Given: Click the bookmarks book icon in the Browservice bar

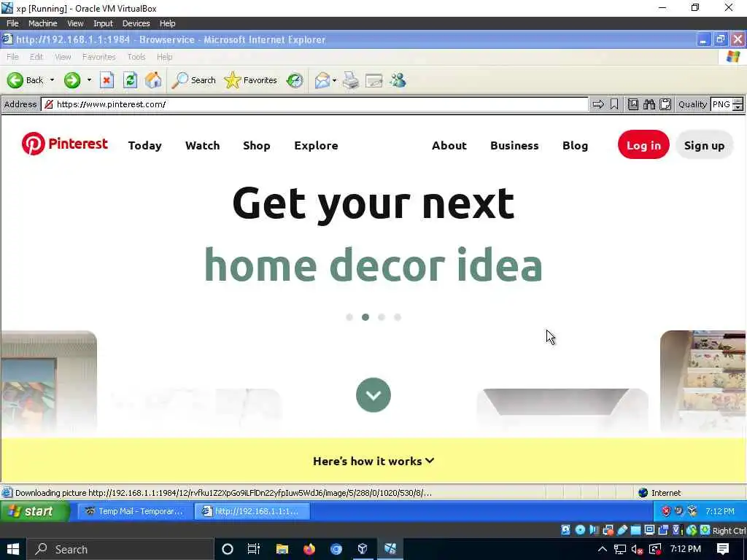Looking at the screenshot, I should tap(632, 104).
